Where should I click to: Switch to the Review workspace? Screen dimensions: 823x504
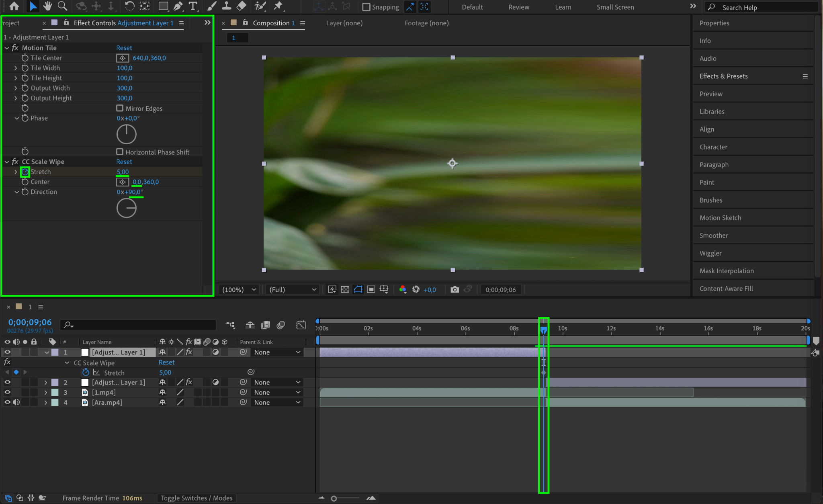tap(518, 7)
